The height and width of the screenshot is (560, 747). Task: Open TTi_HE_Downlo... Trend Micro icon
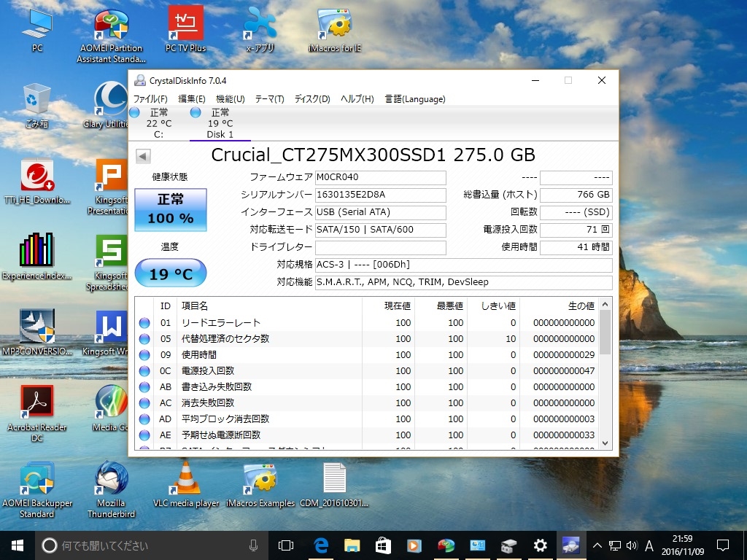click(x=36, y=182)
